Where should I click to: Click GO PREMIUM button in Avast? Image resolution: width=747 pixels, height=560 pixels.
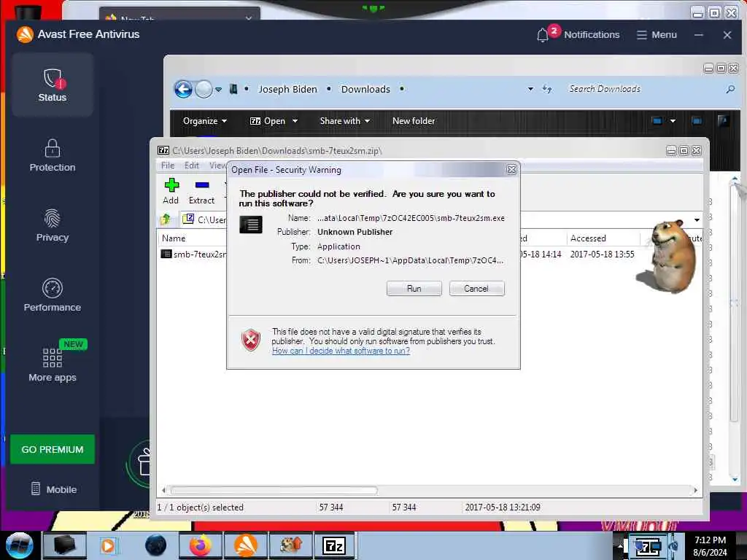pyautogui.click(x=53, y=449)
